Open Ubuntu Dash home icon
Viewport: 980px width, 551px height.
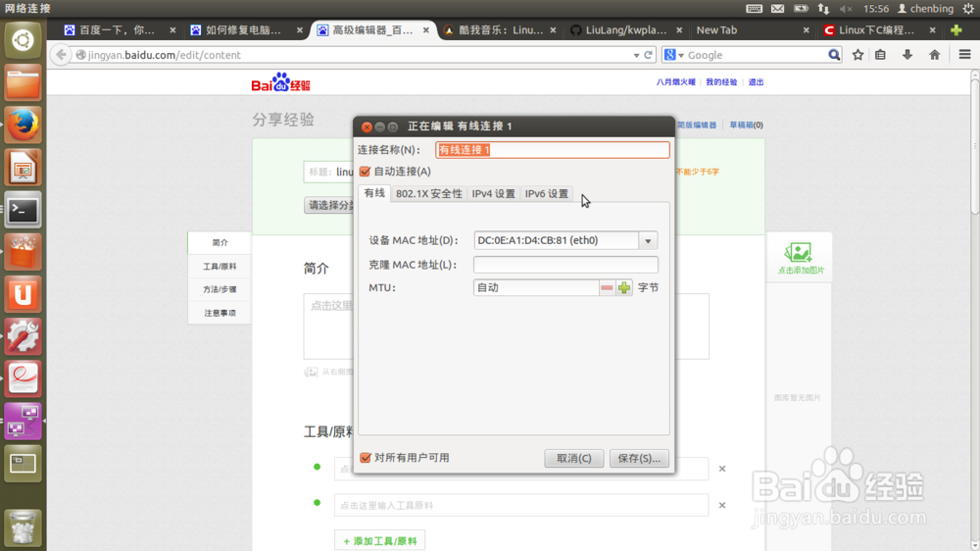pyautogui.click(x=24, y=40)
